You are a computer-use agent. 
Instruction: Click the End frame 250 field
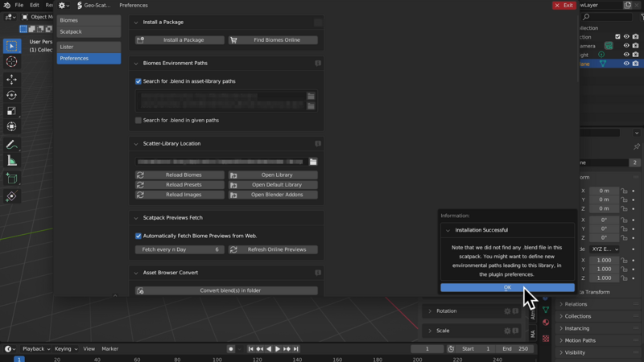tap(516, 349)
